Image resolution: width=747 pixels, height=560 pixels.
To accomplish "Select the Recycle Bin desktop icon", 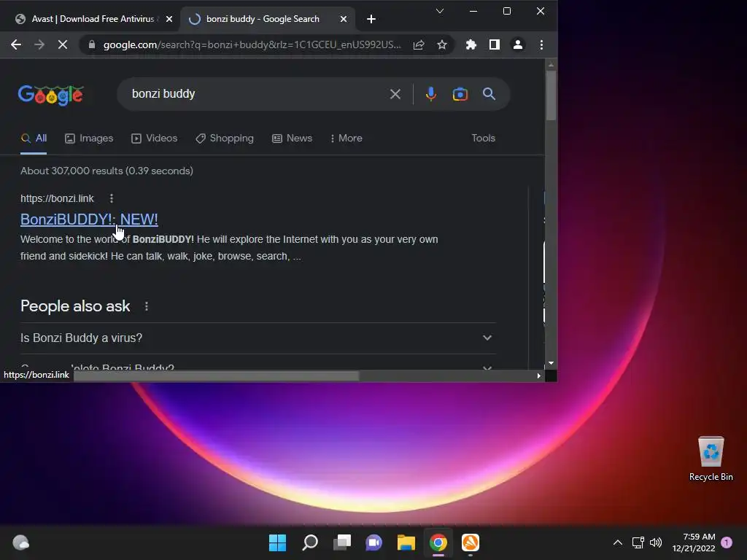I will (711, 459).
